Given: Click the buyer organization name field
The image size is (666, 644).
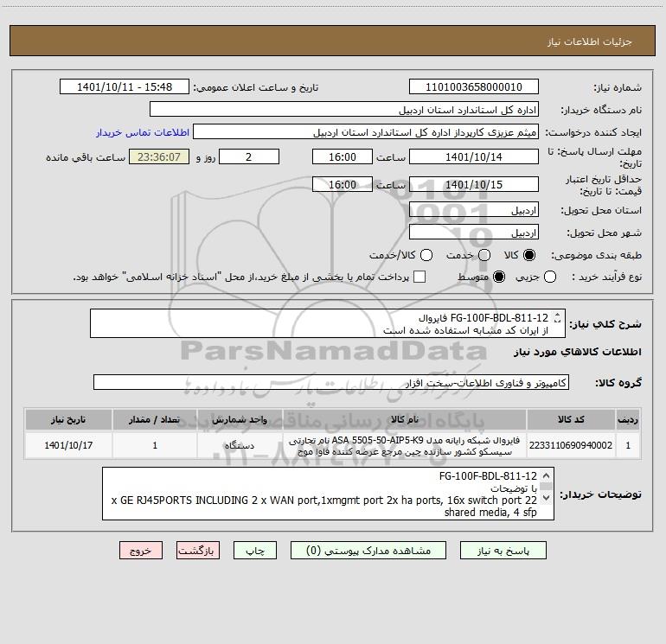Looking at the screenshot, I should click(x=344, y=110).
